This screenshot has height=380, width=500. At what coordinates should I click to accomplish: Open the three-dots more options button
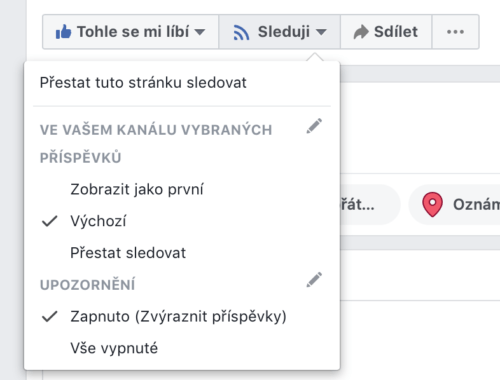tap(455, 32)
